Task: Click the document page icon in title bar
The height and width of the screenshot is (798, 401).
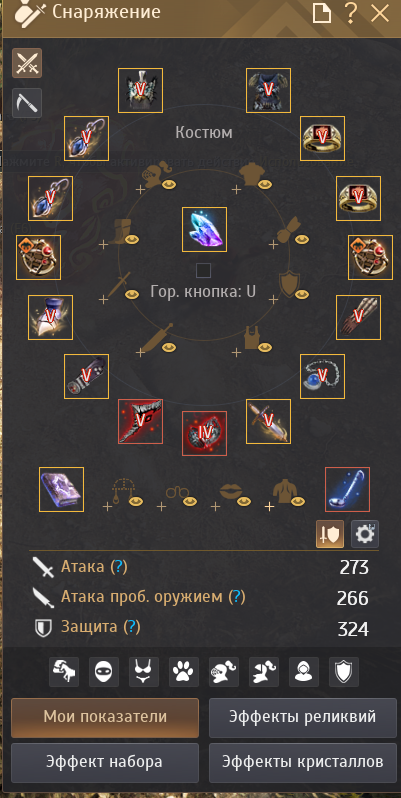Action: click(322, 14)
